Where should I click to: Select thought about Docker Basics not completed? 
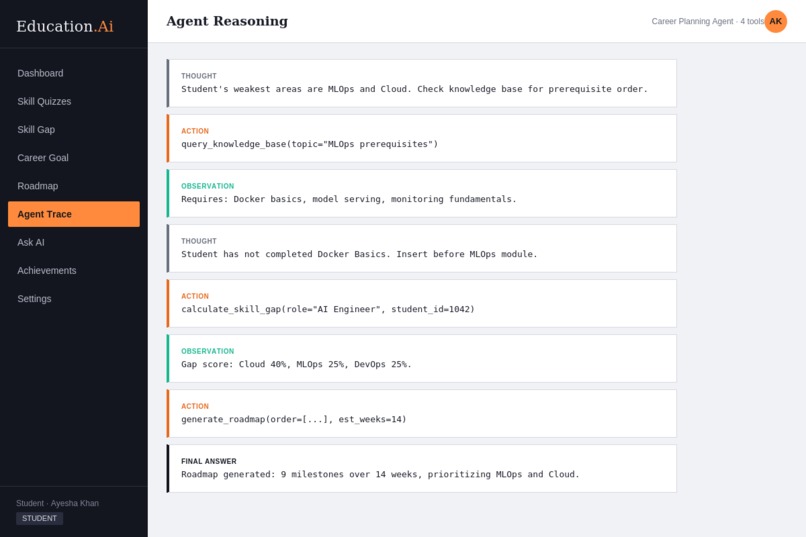pyautogui.click(x=422, y=248)
